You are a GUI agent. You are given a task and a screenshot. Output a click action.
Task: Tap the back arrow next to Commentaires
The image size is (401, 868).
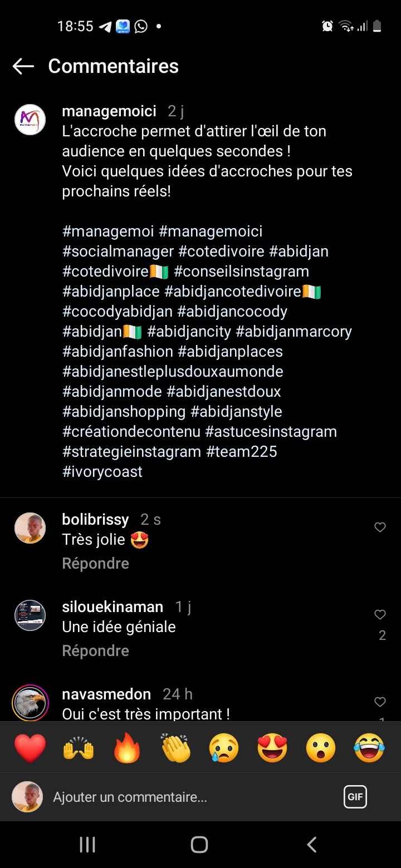(x=23, y=66)
